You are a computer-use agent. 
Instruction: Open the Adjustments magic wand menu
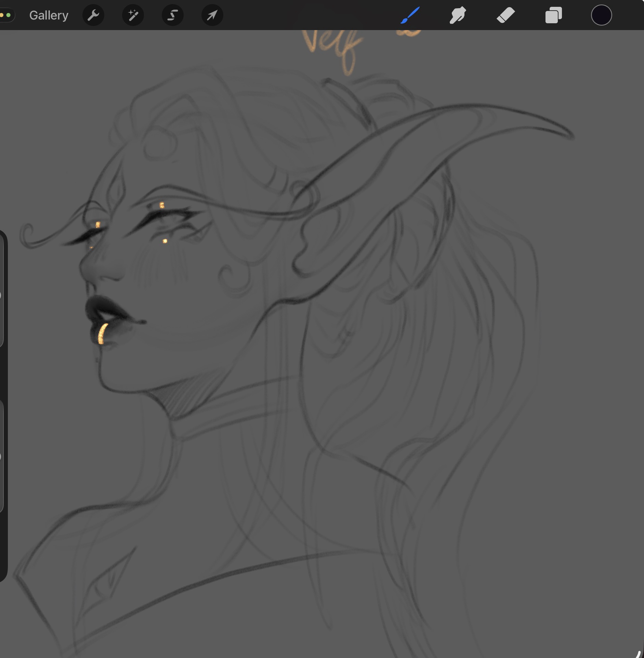pos(133,15)
